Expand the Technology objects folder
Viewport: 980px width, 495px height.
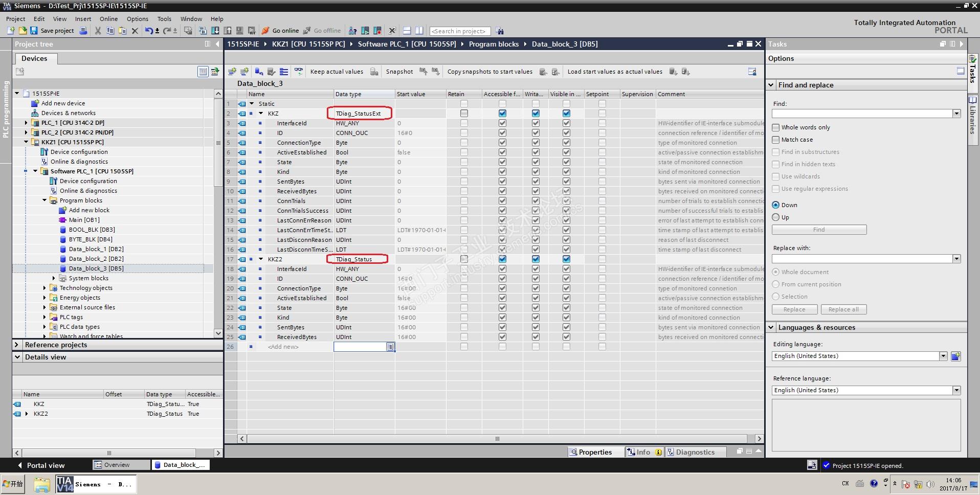coord(44,288)
